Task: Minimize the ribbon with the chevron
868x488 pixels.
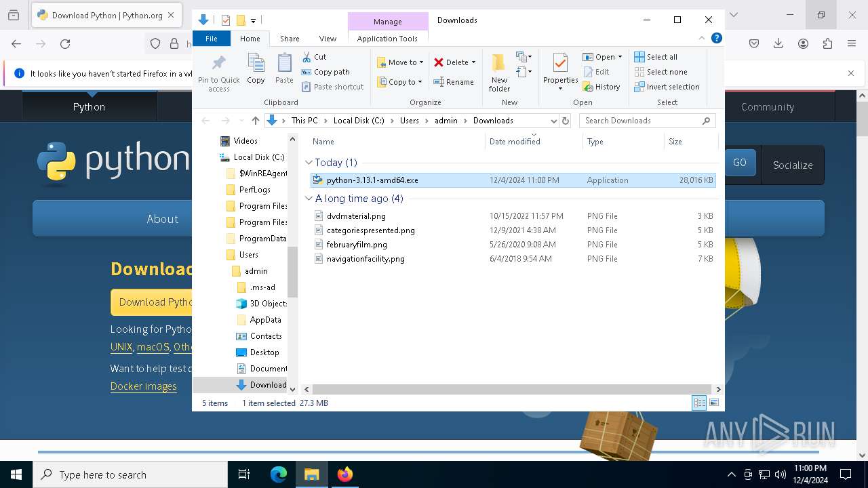Action: (x=702, y=39)
